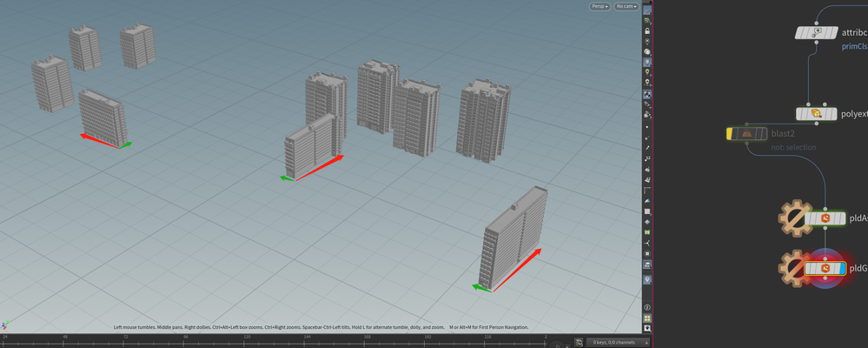Click the gear badge beside pldAssign node
This screenshot has height=348, width=868.
(794, 218)
